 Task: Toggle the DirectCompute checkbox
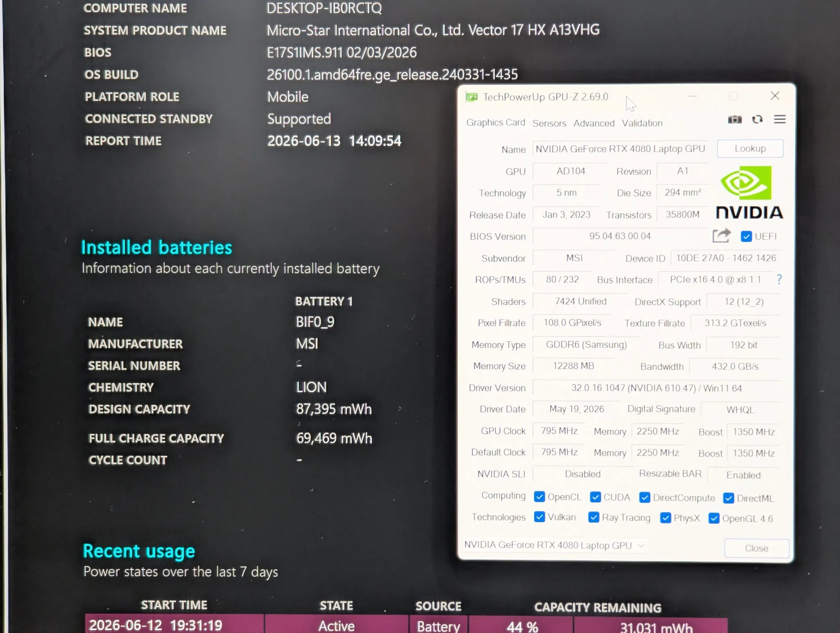[x=645, y=498]
